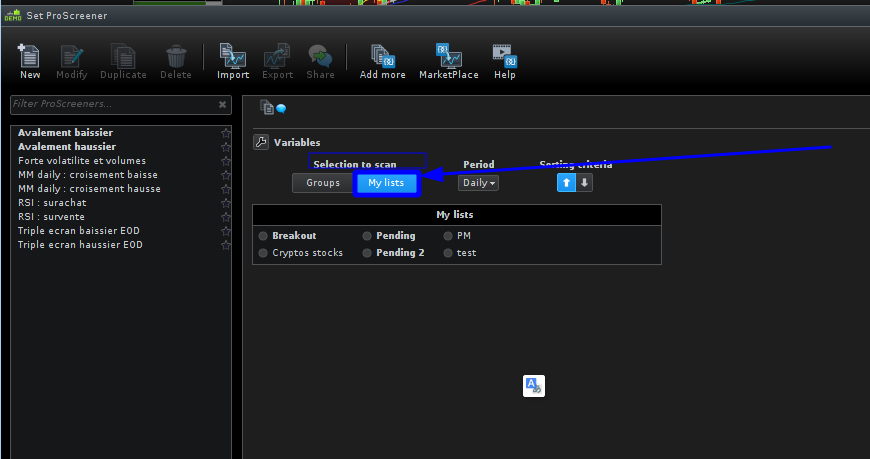Select Triple ecran baissier EOD
Viewport: 870px width, 459px height.
pyautogui.click(x=79, y=230)
